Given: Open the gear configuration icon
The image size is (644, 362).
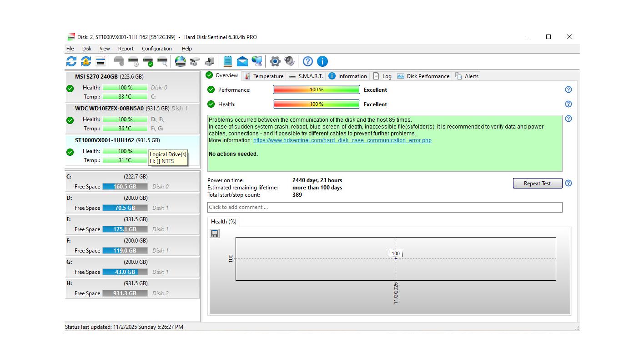Looking at the screenshot, I should coord(275,61).
